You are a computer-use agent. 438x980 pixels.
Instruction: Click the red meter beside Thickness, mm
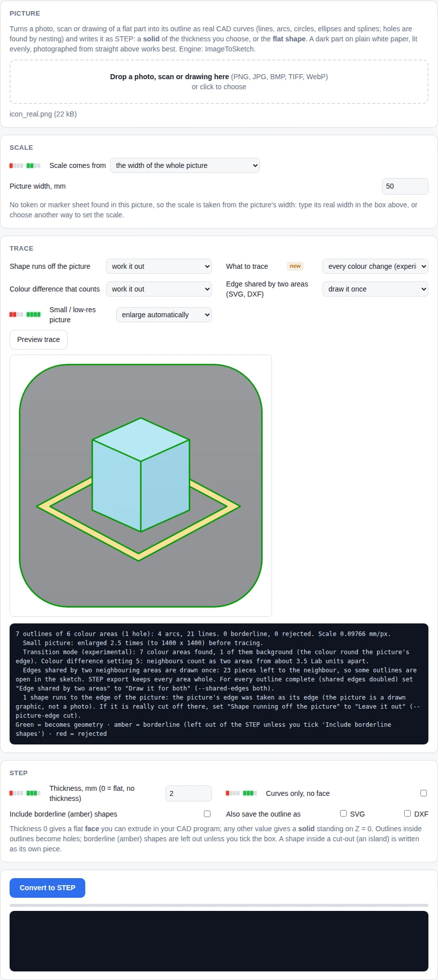(16, 793)
